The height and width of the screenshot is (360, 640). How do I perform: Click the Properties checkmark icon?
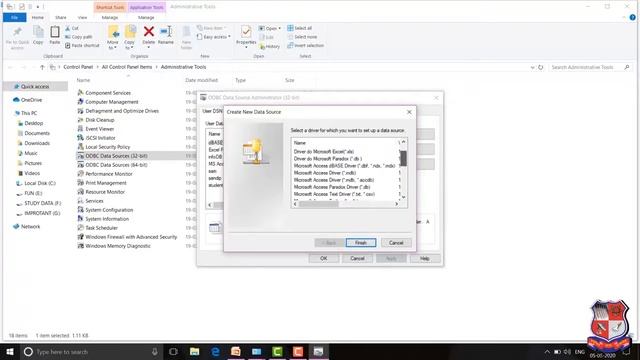point(246,32)
